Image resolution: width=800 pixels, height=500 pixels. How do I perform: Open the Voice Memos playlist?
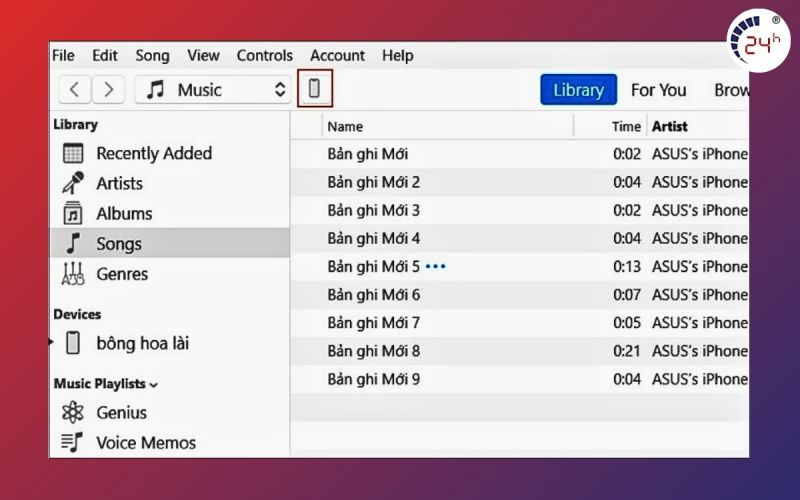tap(145, 443)
